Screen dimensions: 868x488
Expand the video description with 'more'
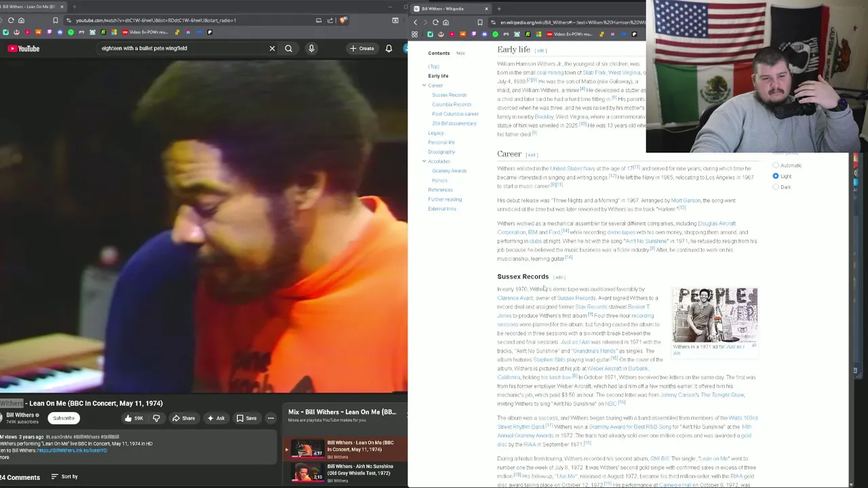pos(5,457)
